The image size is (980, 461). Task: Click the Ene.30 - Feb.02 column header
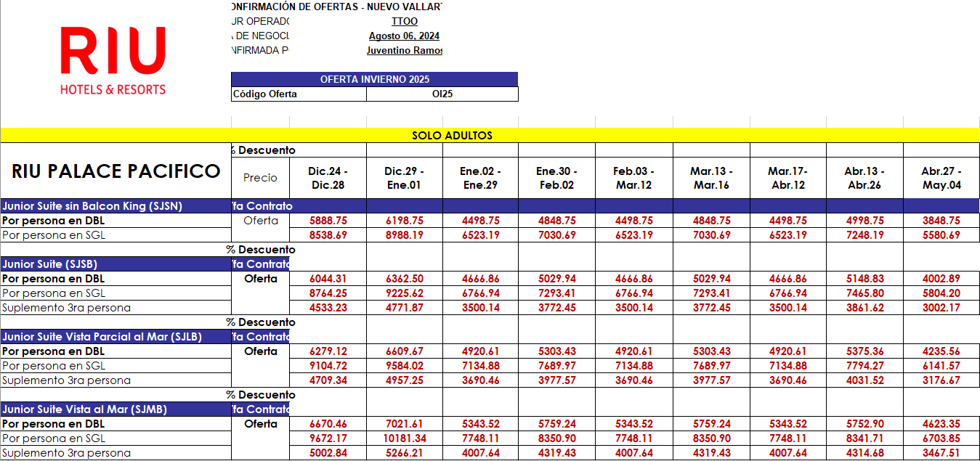(556, 178)
